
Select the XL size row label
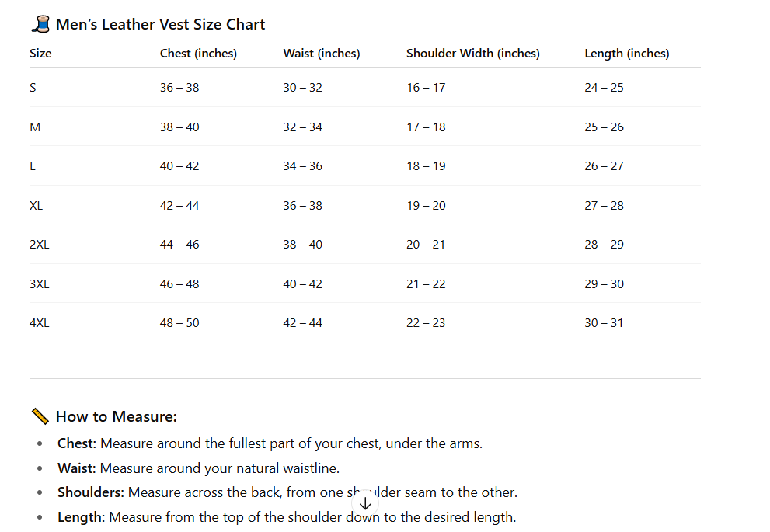(x=36, y=206)
